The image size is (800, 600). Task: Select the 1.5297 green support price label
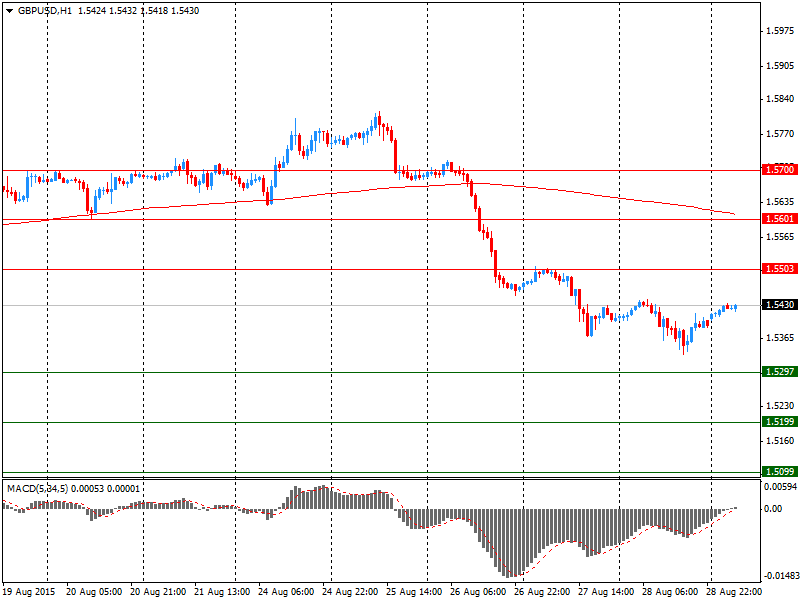[779, 371]
